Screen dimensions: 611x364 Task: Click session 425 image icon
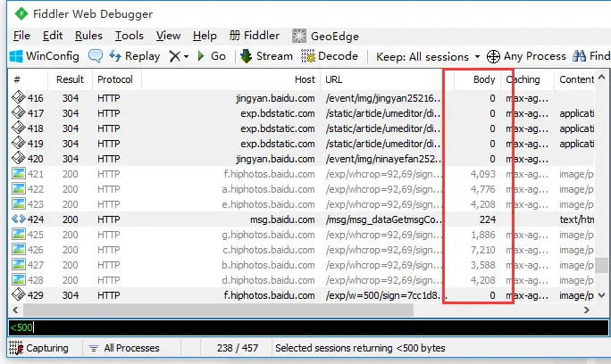[19, 235]
